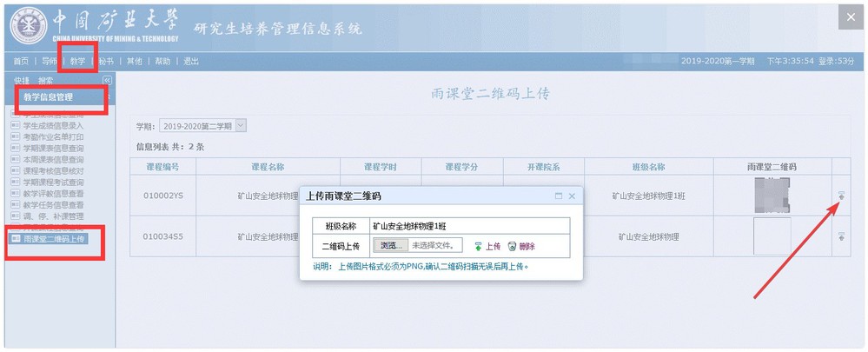Close the 上传雨课堂二维码 dialog

point(572,196)
